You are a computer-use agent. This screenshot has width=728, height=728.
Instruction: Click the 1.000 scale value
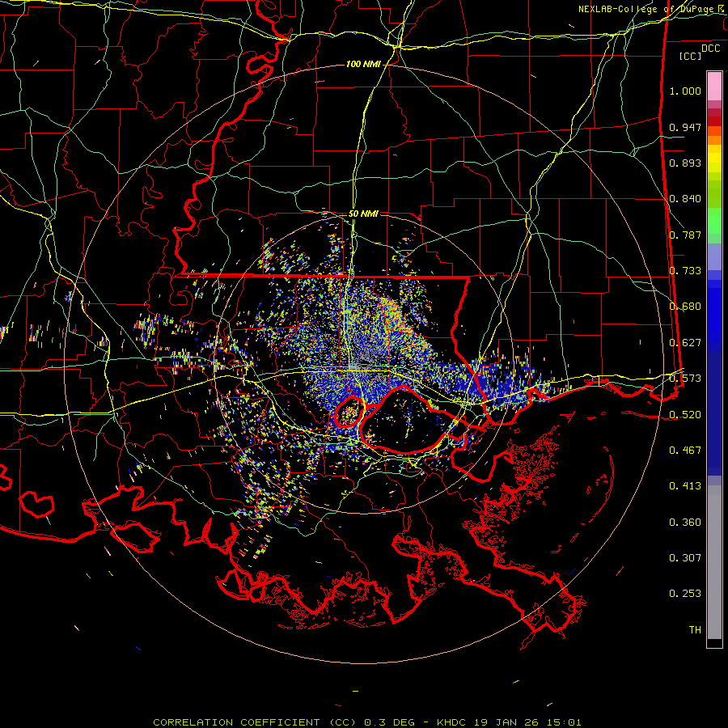point(685,91)
